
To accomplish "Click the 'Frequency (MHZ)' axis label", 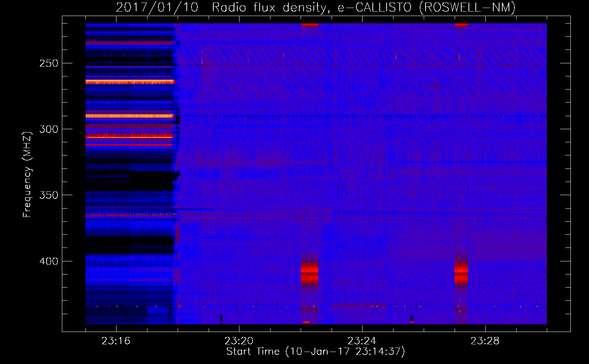I will pyautogui.click(x=27, y=174).
